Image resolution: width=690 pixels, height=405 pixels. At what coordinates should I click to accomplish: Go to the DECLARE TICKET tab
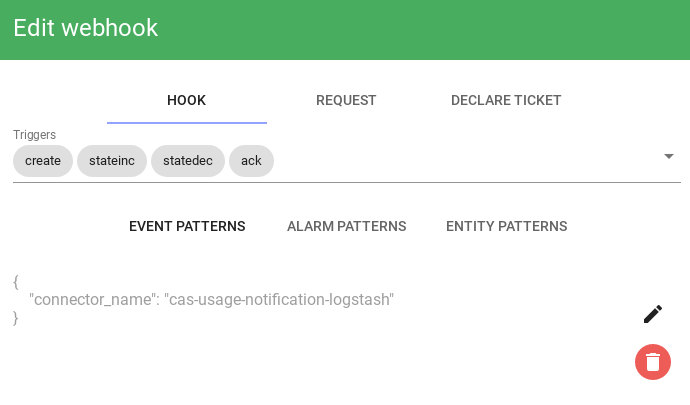click(506, 100)
